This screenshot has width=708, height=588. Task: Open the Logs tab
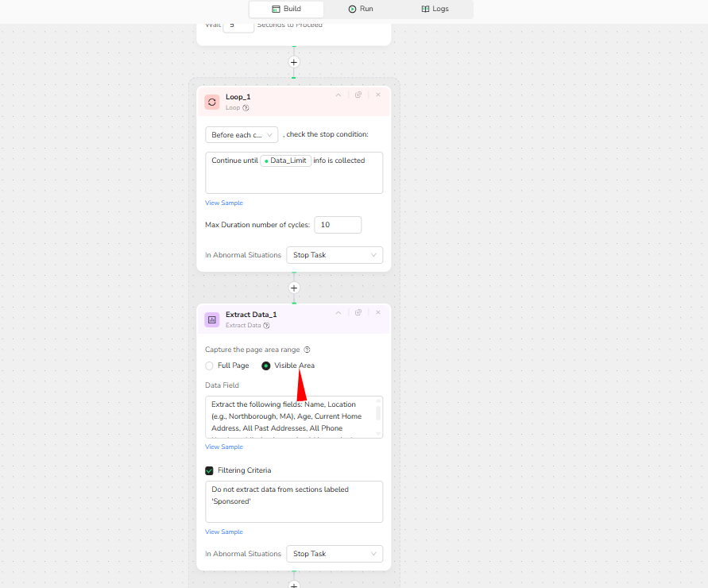435,9
